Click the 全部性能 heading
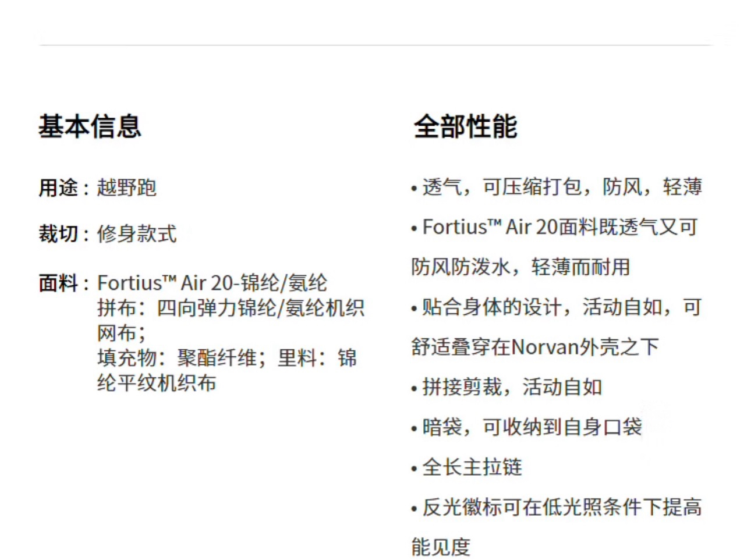Screen dimensions: 751x560 coord(465,126)
